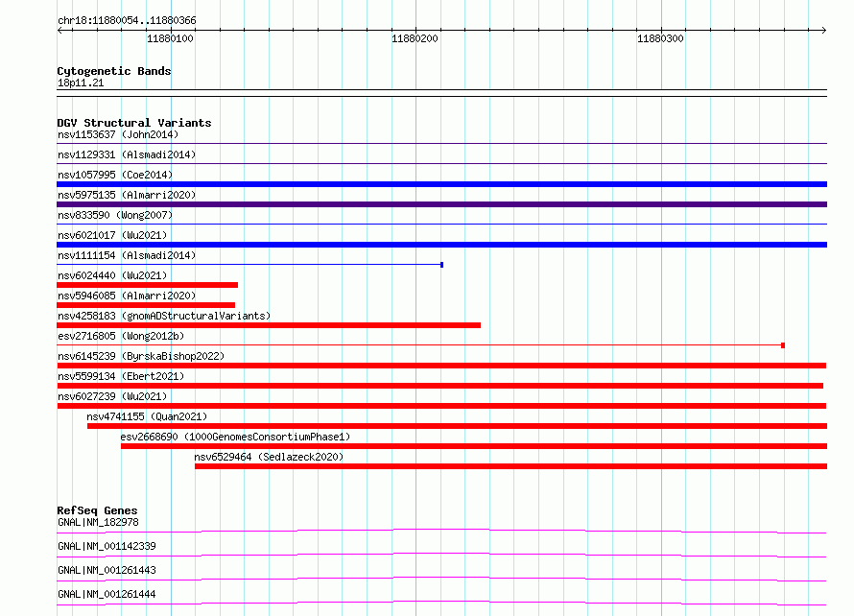Image resolution: width=854 pixels, height=616 pixels.
Task: Click the red bar under nsv6145239
Action: pos(441,366)
